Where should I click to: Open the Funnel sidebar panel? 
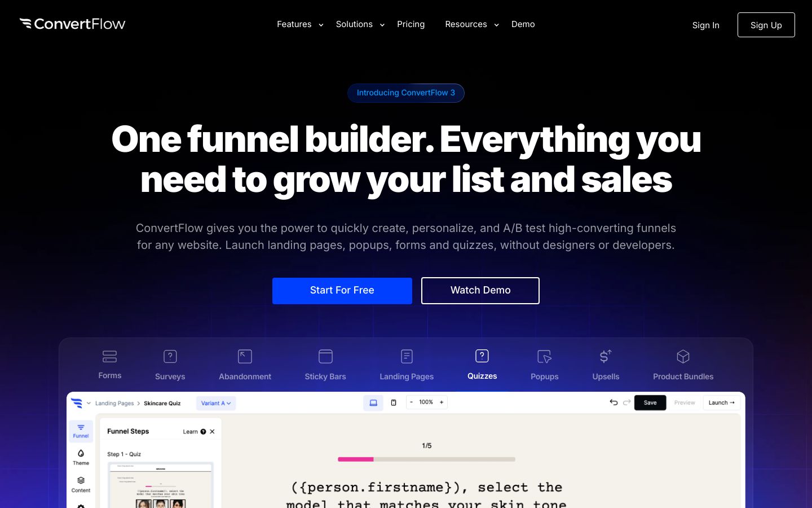tap(81, 431)
